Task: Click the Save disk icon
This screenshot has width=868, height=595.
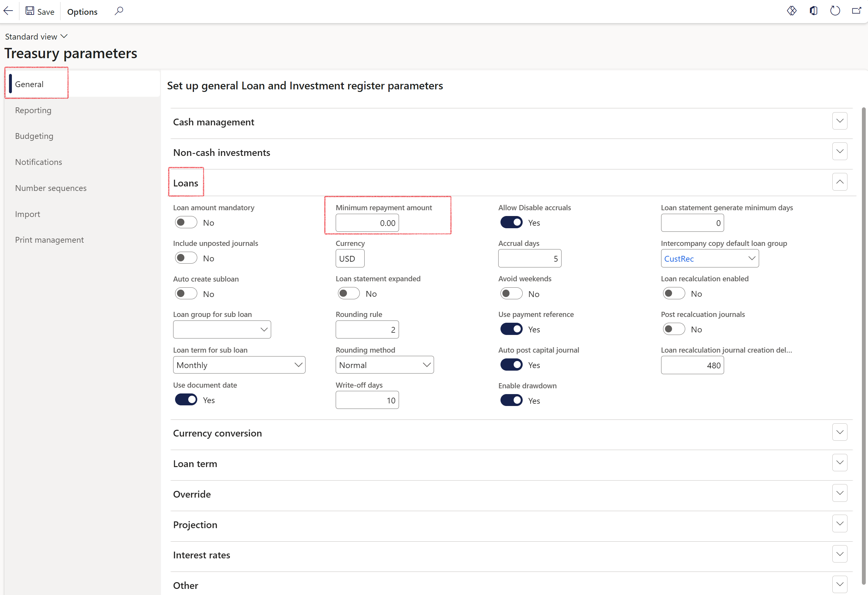Action: 30,11
